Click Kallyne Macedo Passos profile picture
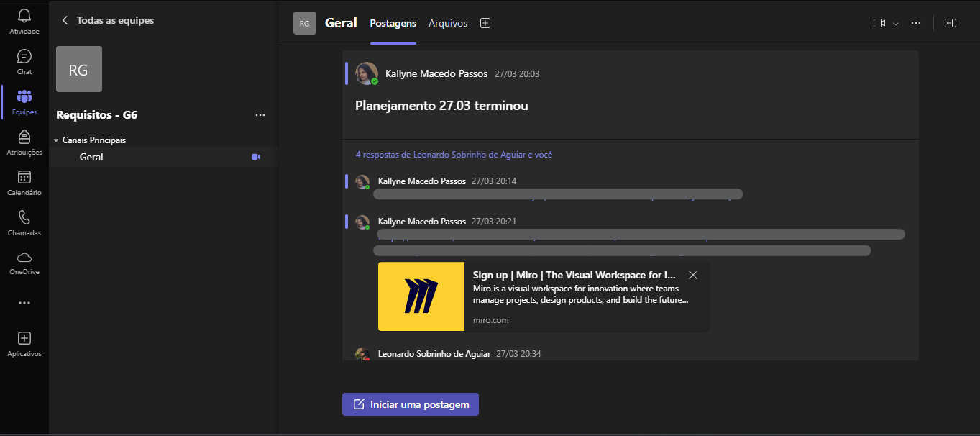 pos(366,73)
